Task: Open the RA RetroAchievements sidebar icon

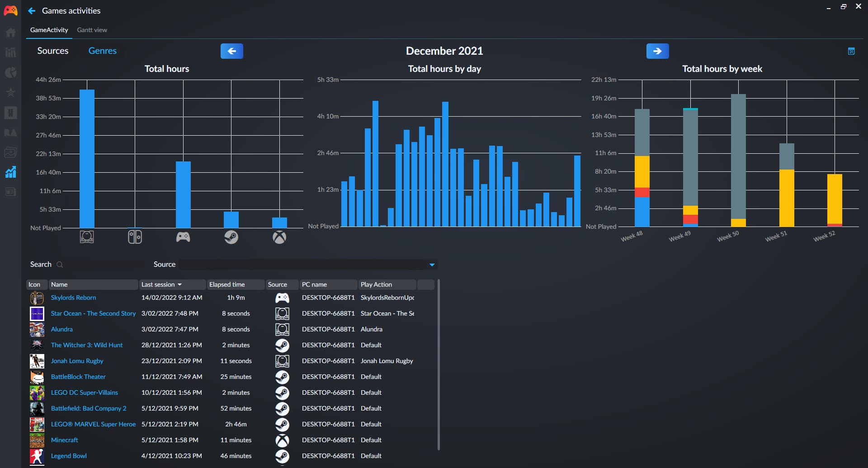Action: [10, 132]
